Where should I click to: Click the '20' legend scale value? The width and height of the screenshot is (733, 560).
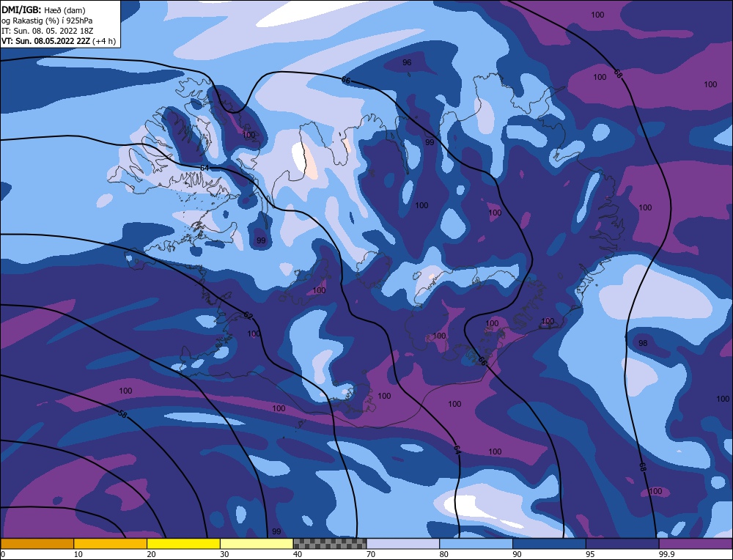(x=151, y=554)
